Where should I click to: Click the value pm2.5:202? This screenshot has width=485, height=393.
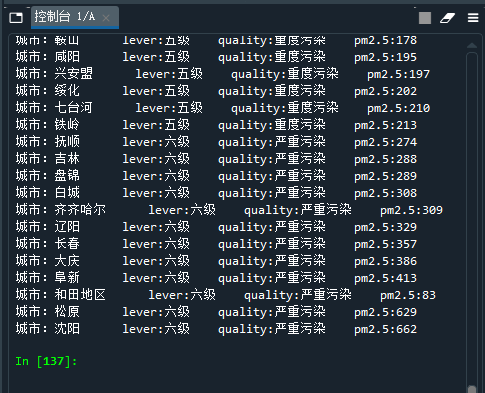pos(385,91)
